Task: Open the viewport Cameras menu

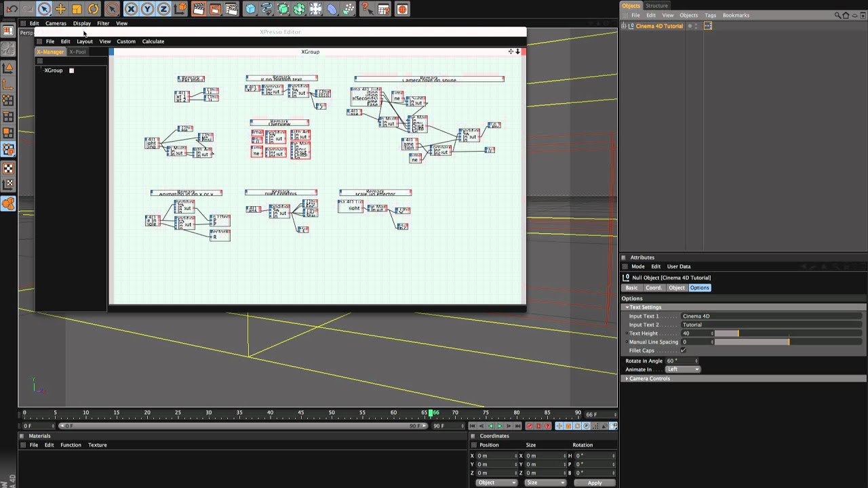Action: pyautogui.click(x=56, y=23)
